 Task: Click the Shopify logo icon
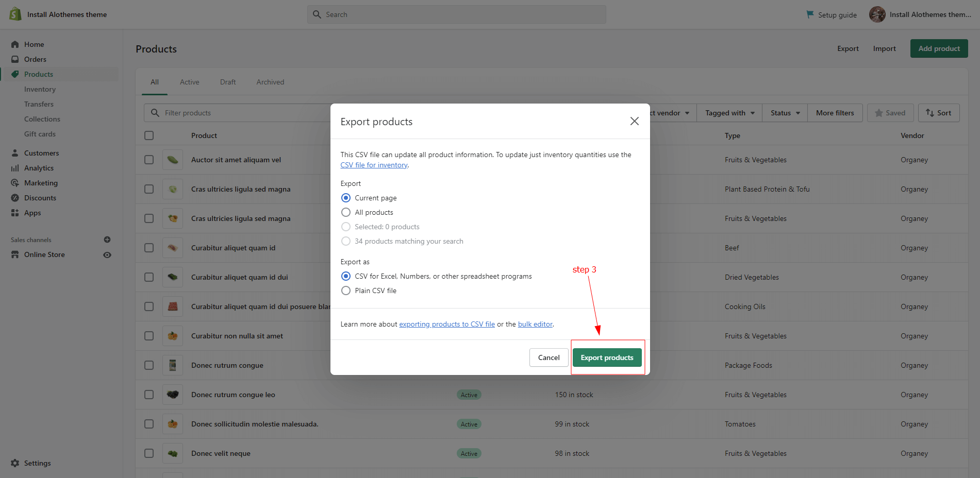[x=15, y=14]
